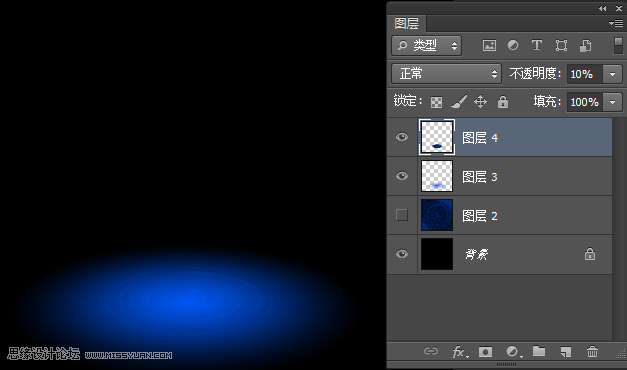Create a new layer
627x370 pixels.
point(565,352)
